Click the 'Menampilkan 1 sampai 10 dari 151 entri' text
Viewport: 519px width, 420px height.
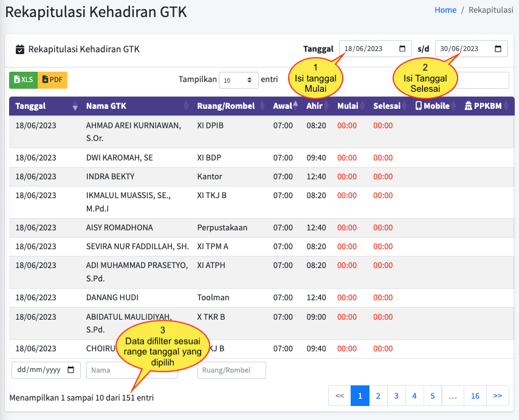click(x=81, y=398)
